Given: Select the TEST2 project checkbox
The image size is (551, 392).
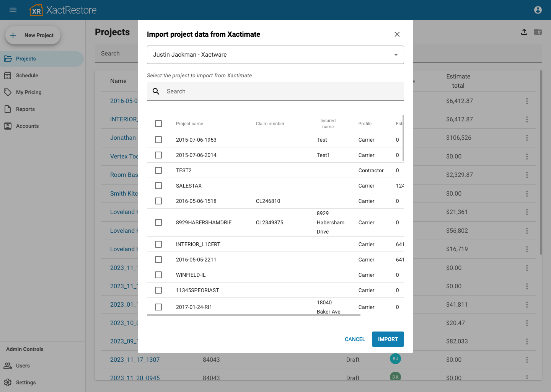Looking at the screenshot, I should 158,170.
